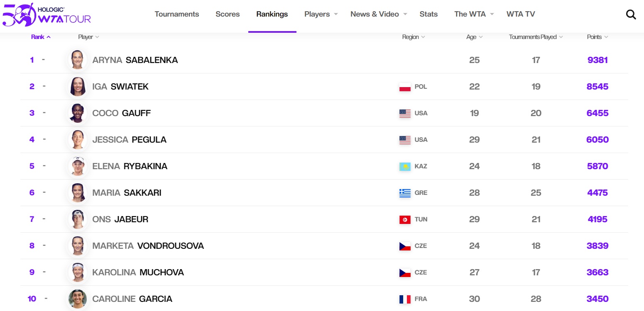Click the search magnifier icon
644x311 pixels.
631,15
